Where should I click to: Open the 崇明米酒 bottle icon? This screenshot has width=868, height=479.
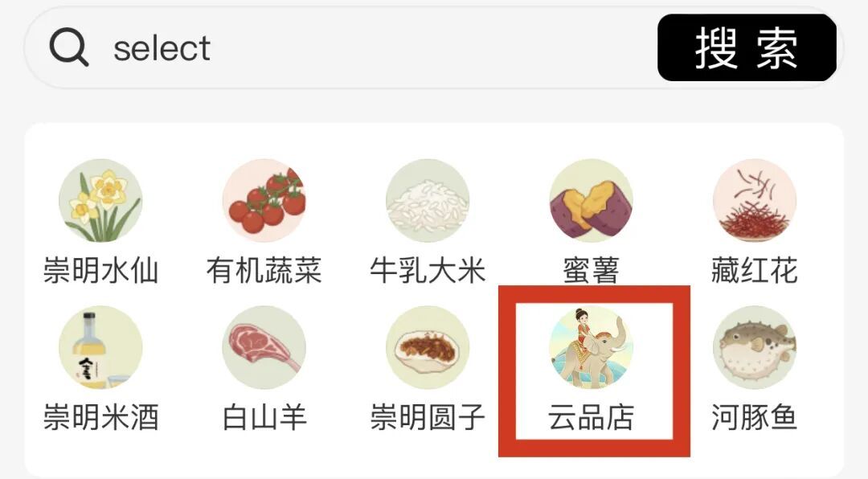tap(100, 347)
